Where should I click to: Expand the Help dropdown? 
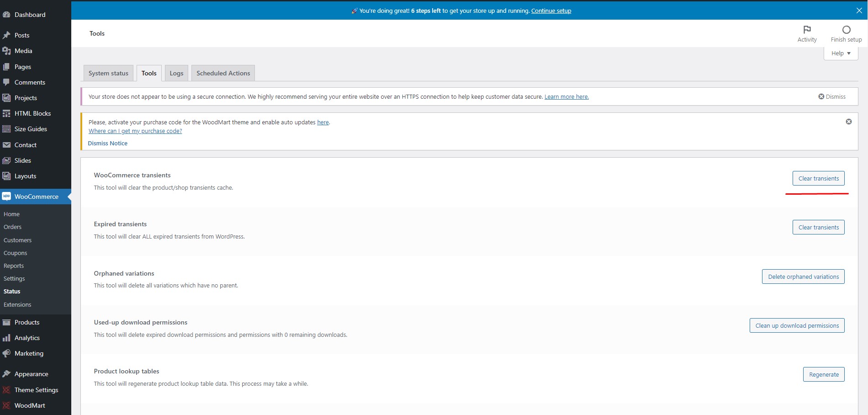841,53
